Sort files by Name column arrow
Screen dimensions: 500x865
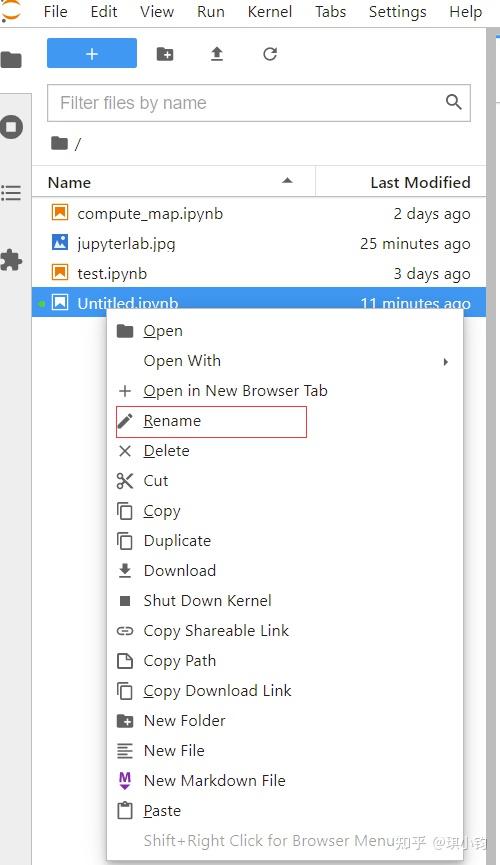[287, 181]
